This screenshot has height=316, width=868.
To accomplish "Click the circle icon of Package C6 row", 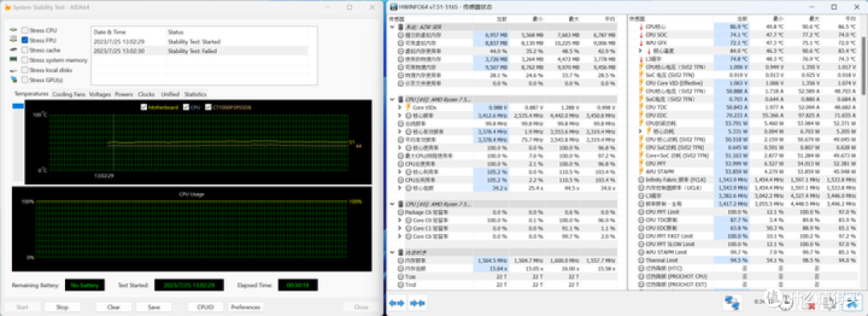I will [401, 212].
